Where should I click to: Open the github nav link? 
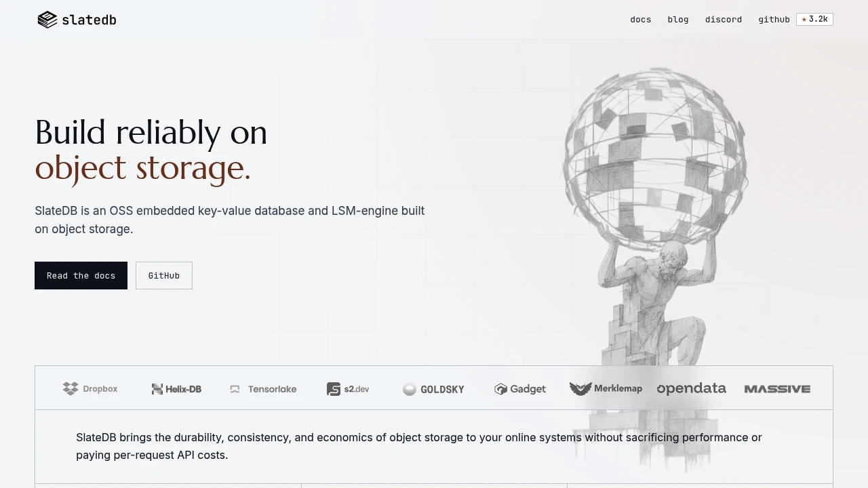click(774, 20)
